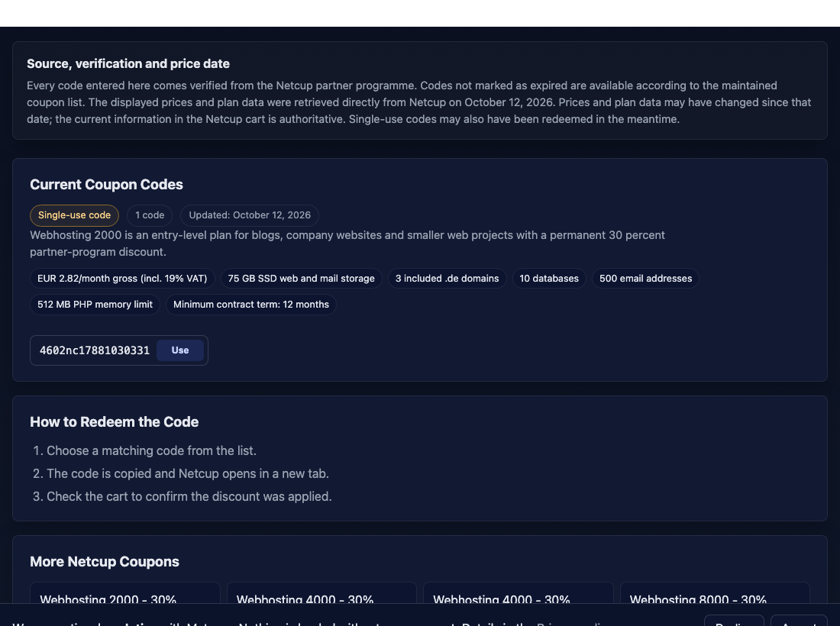Click step 1 Choose a matching code
The width and height of the screenshot is (840, 626).
(x=152, y=451)
